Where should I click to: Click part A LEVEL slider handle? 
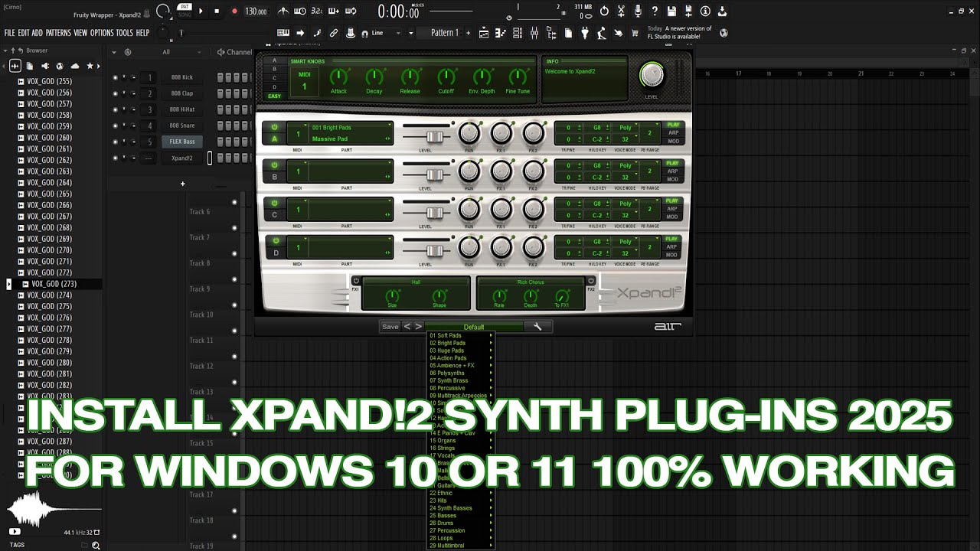(434, 136)
